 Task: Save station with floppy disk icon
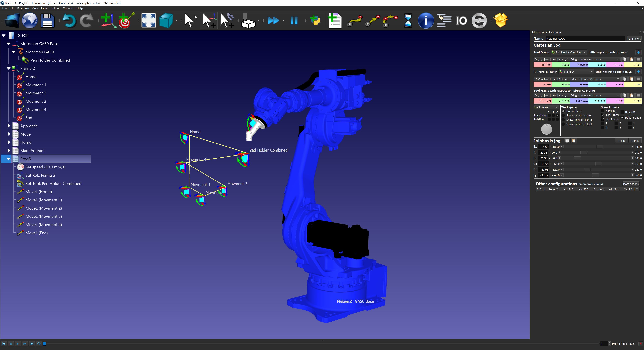point(47,20)
